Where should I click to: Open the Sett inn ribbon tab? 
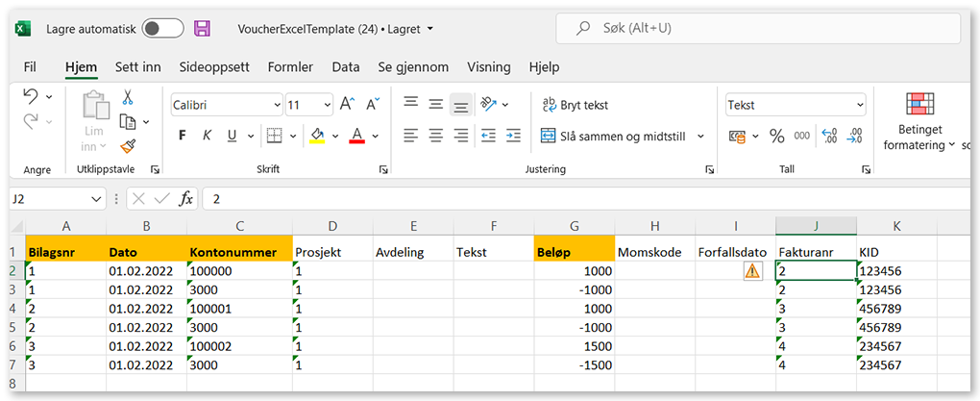[137, 67]
